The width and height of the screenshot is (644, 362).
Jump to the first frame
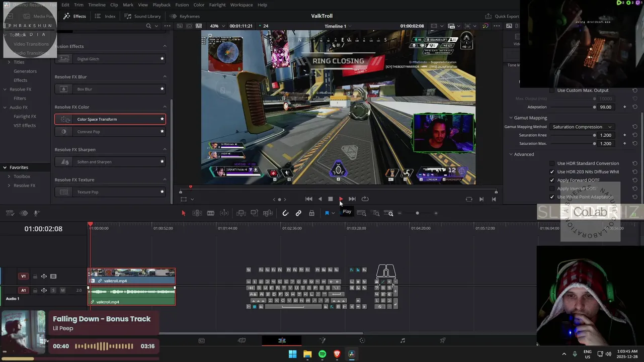[309, 199]
